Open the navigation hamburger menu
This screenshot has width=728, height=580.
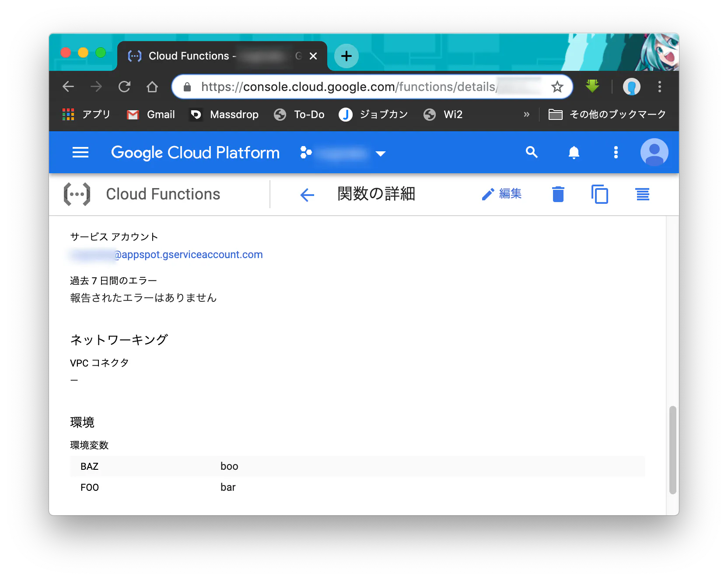point(80,152)
